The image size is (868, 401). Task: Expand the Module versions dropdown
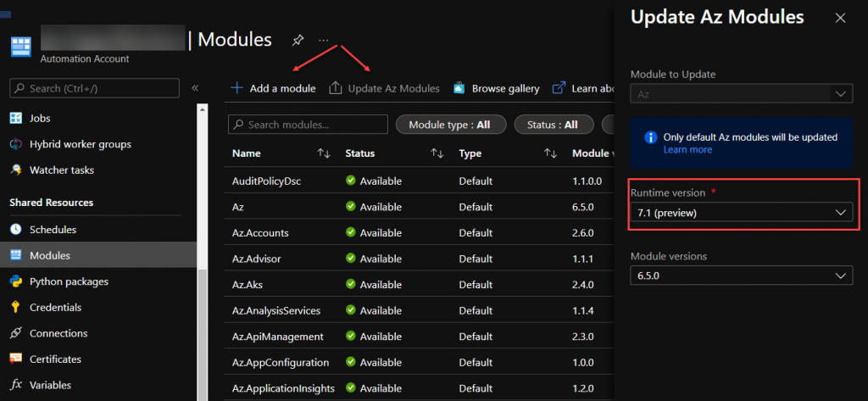tap(741, 276)
